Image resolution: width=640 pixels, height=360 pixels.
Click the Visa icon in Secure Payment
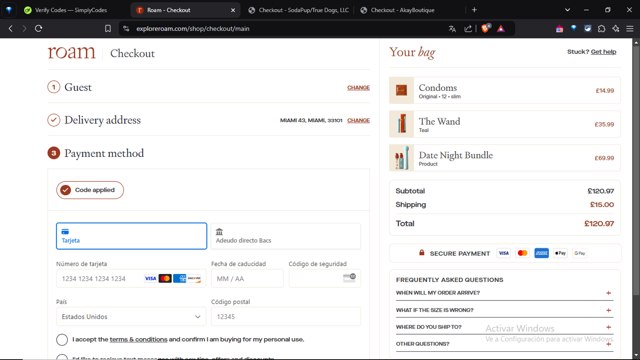pos(503,253)
